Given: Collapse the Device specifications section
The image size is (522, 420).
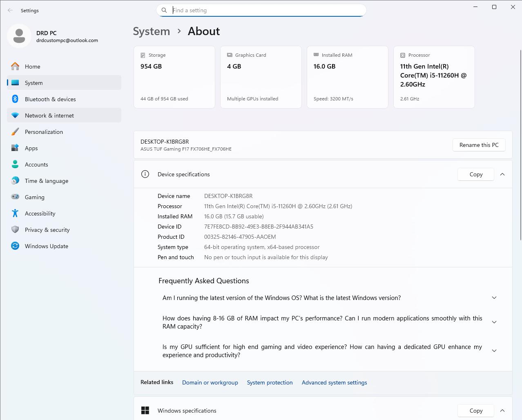Looking at the screenshot, I should point(502,174).
